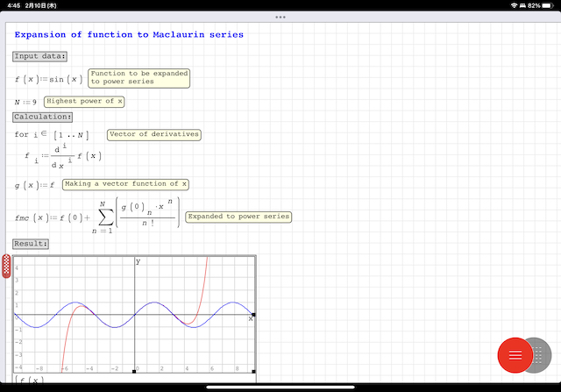Viewport: 561px width, 392px height.
Task: Tap the red plot handle at left edge
Action: point(6,267)
